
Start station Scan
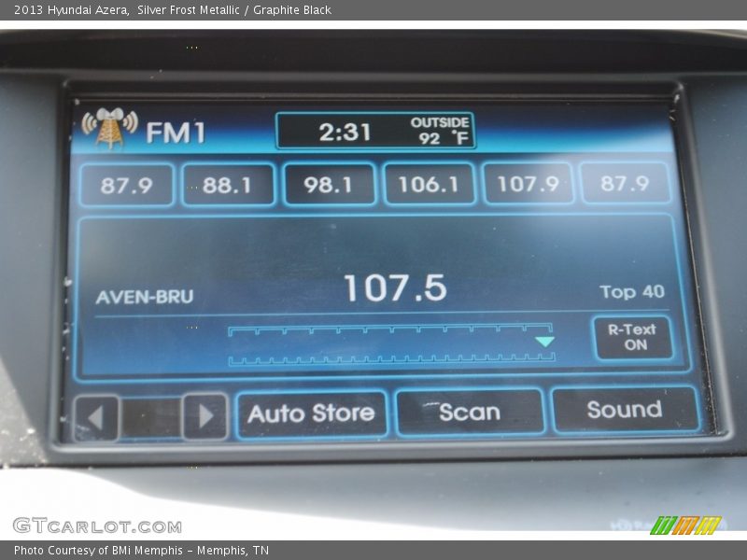(470, 412)
